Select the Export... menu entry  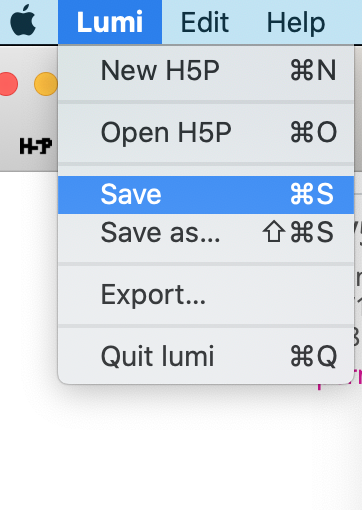point(206,295)
